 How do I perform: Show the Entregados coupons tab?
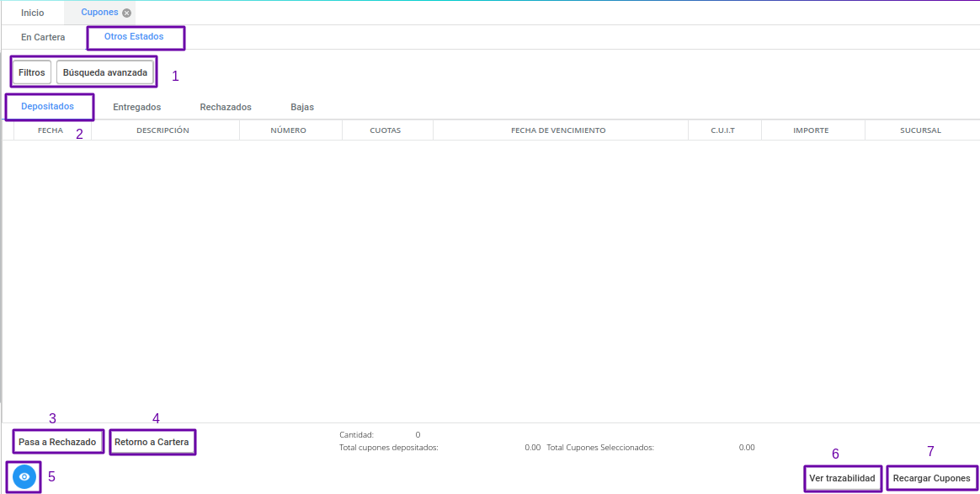pos(137,107)
